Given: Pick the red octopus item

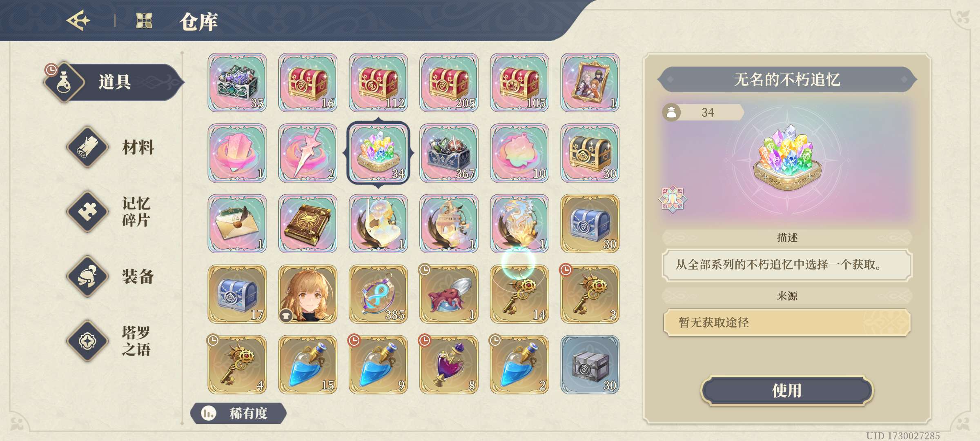Looking at the screenshot, I should tap(449, 294).
